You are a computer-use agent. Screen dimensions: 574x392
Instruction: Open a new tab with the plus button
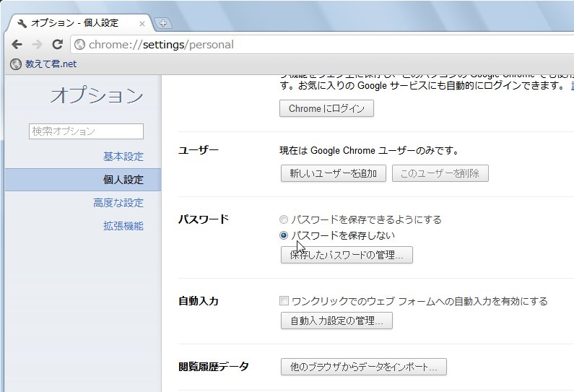163,23
